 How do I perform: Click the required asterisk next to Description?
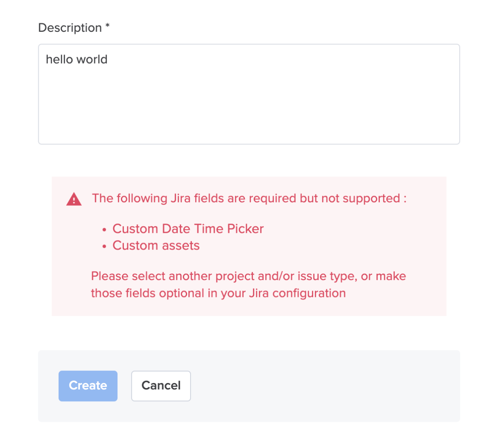coord(107,26)
